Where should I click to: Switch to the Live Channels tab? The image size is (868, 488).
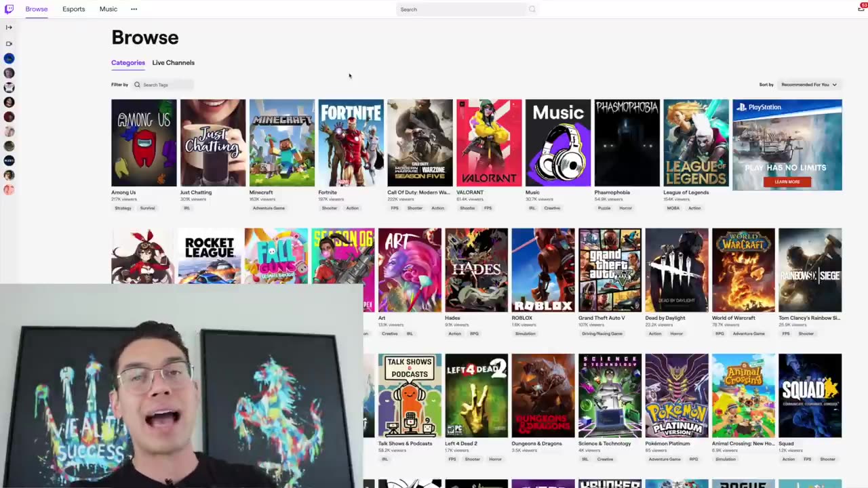click(173, 62)
